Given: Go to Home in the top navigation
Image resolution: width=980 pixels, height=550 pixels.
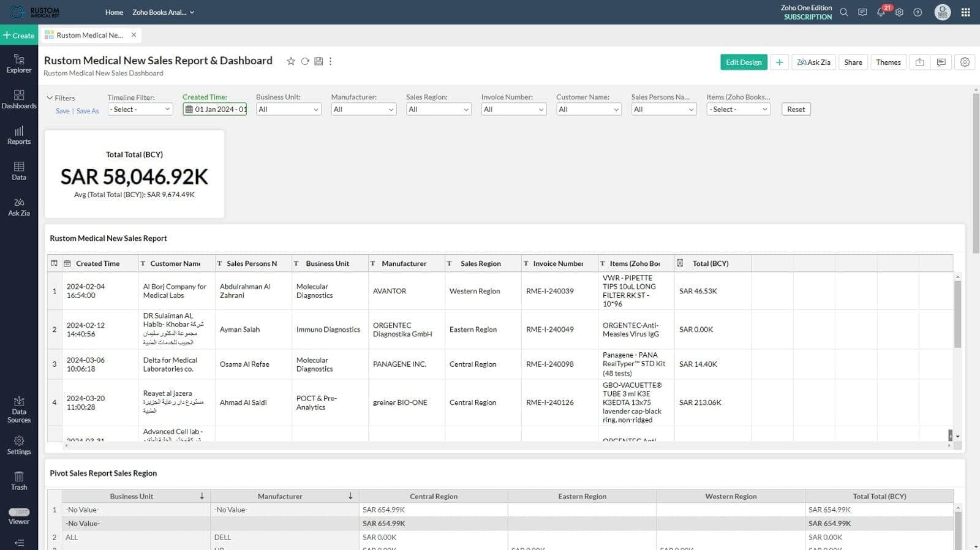Looking at the screenshot, I should point(114,12).
